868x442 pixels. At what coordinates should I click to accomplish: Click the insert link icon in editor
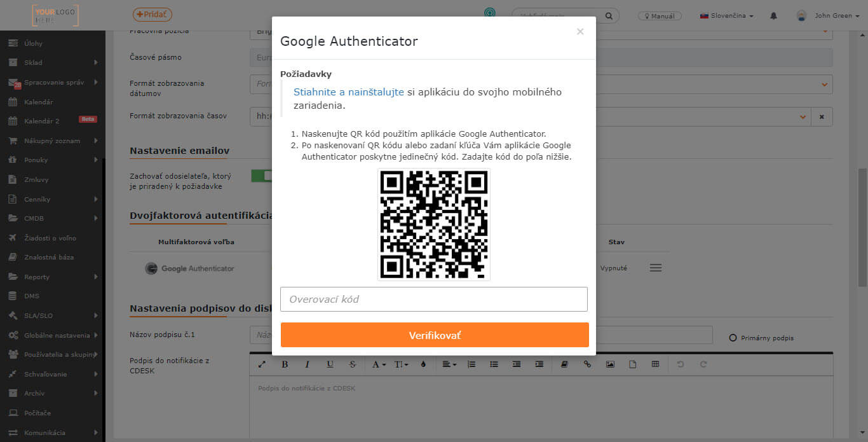coord(587,364)
